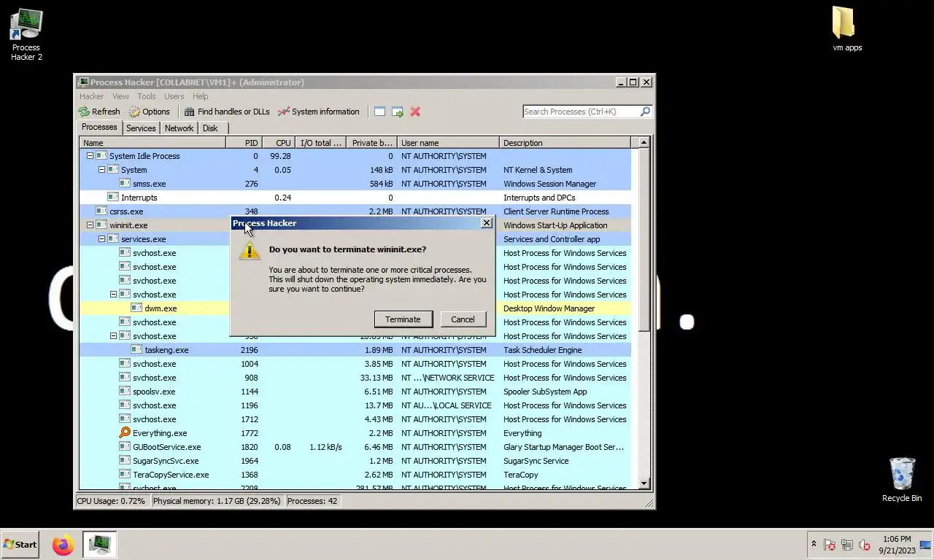
Task: Click the red X terminate toolbar icon
Action: point(415,112)
